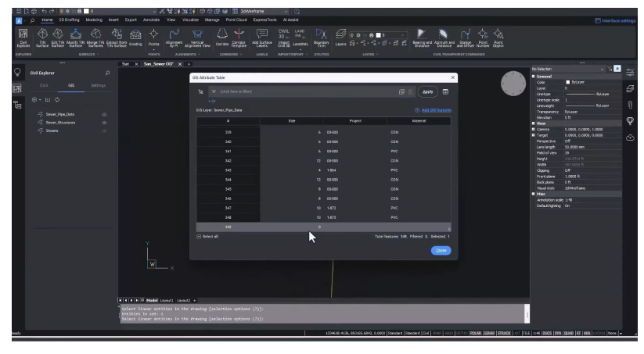
Task: Pick the Points tool in ribbon
Action: click(x=153, y=38)
